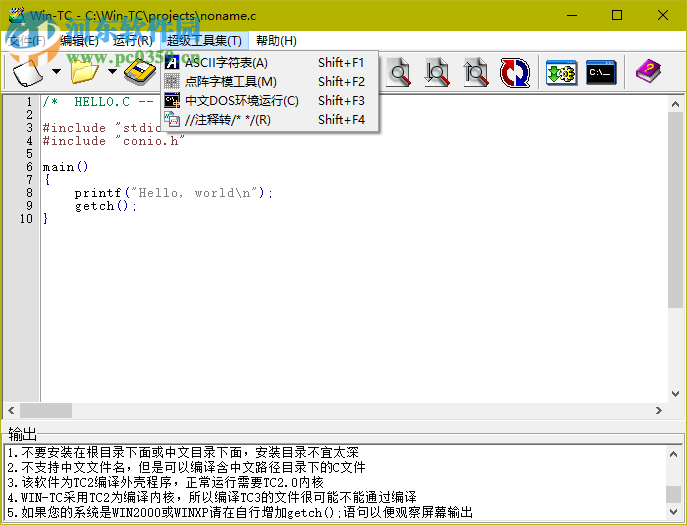Open the 编辑(E) menu

click(79, 41)
